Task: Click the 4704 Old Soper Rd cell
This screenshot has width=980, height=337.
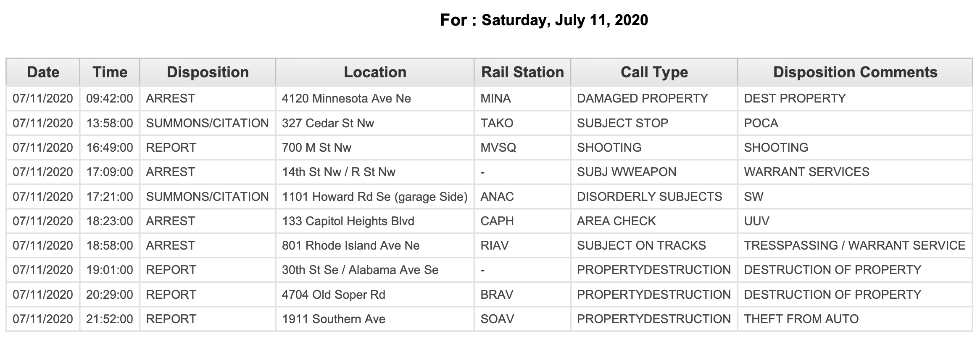Action: [x=375, y=295]
